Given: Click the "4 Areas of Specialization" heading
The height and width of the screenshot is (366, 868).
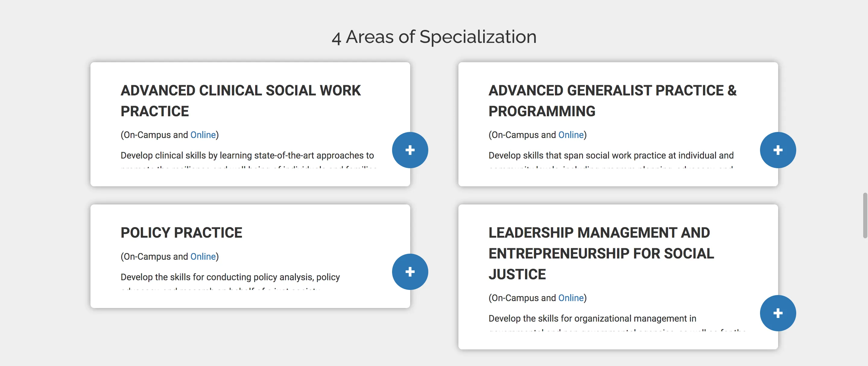Looking at the screenshot, I should pyautogui.click(x=434, y=37).
